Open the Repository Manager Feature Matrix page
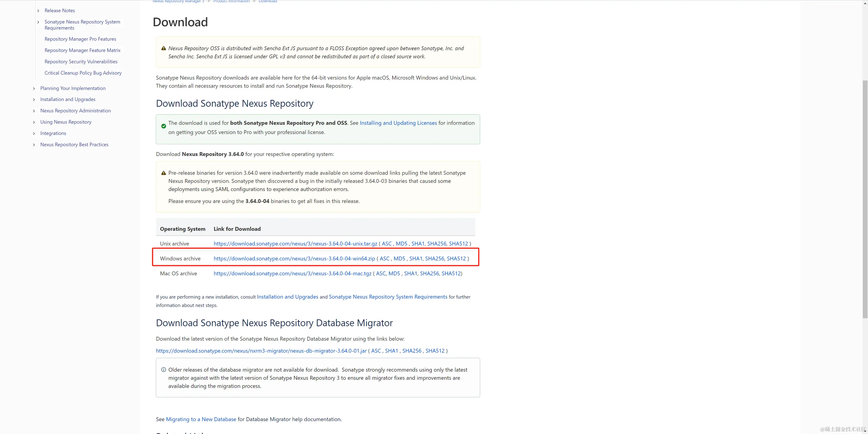868x434 pixels. click(82, 50)
